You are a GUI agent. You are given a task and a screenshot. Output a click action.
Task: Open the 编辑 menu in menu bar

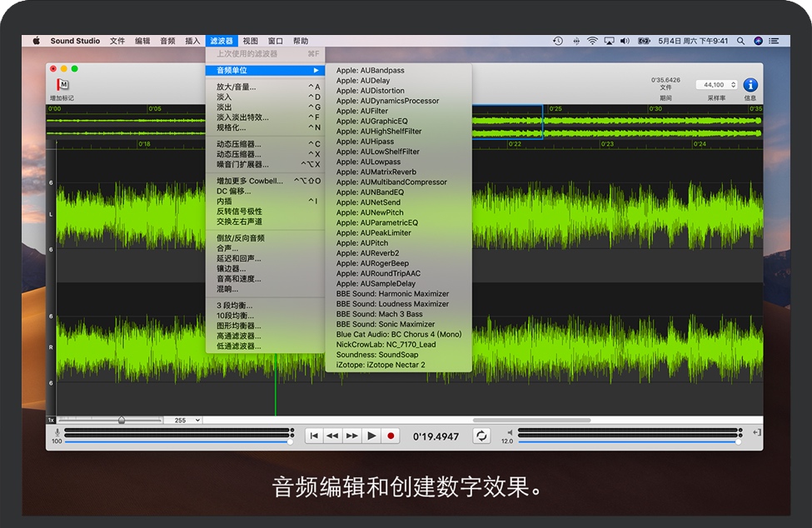pos(142,41)
